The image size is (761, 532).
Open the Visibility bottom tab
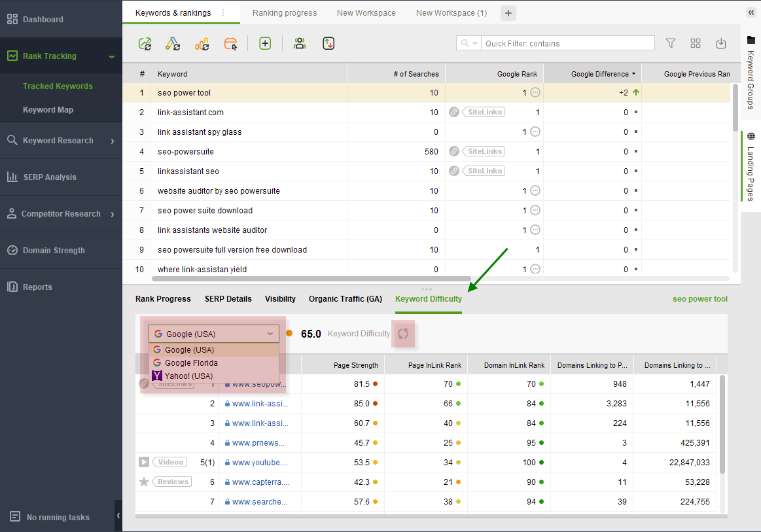pos(280,299)
